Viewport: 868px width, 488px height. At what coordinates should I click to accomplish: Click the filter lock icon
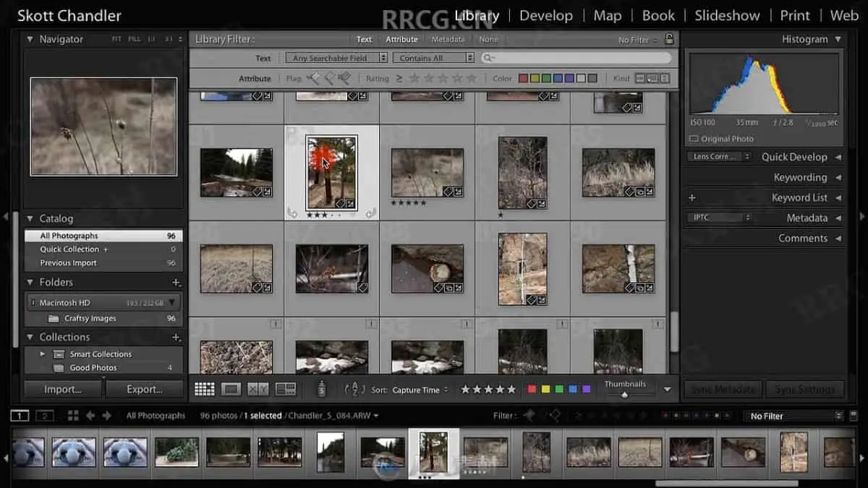[669, 39]
